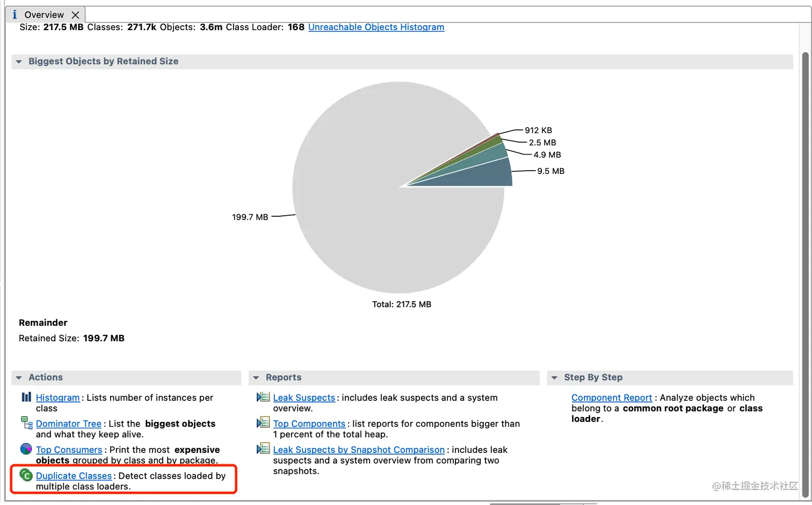This screenshot has width=812, height=505.
Task: Open the Unreachable Objects Histogram link
Action: coord(376,27)
